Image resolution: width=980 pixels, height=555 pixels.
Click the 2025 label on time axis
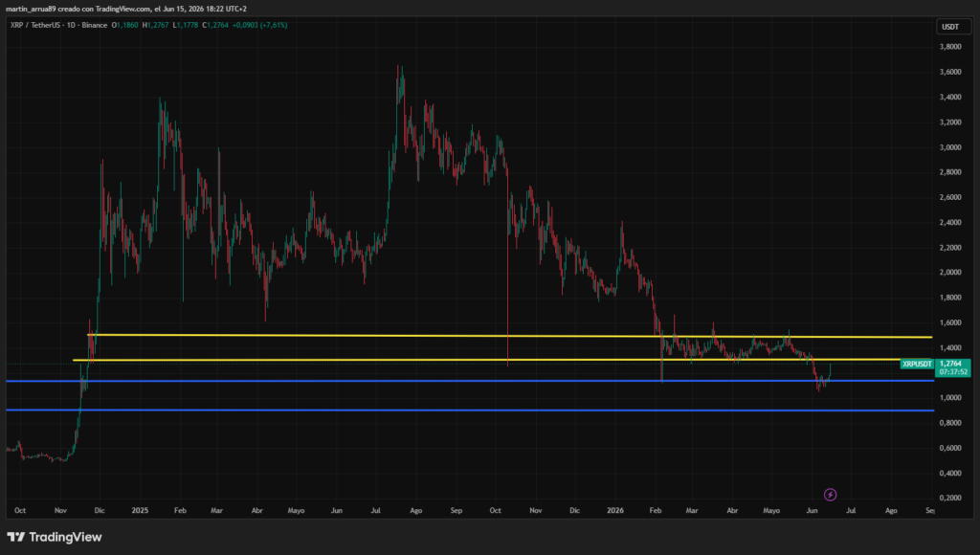coord(140,511)
